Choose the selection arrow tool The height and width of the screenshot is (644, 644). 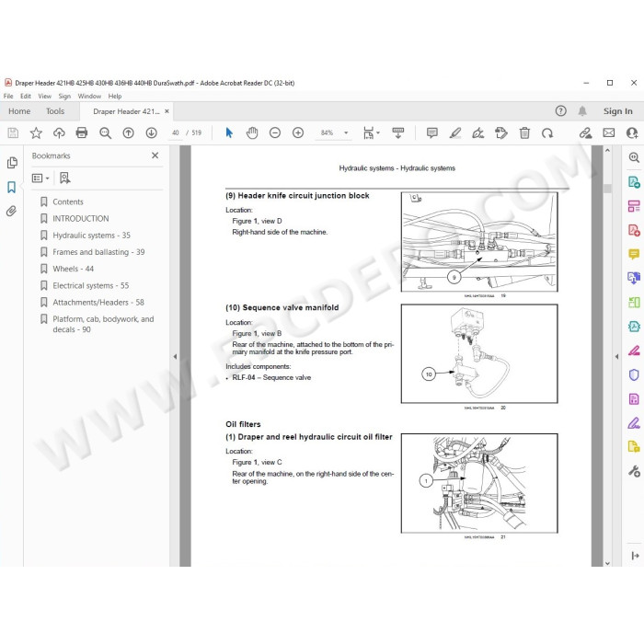[229, 132]
